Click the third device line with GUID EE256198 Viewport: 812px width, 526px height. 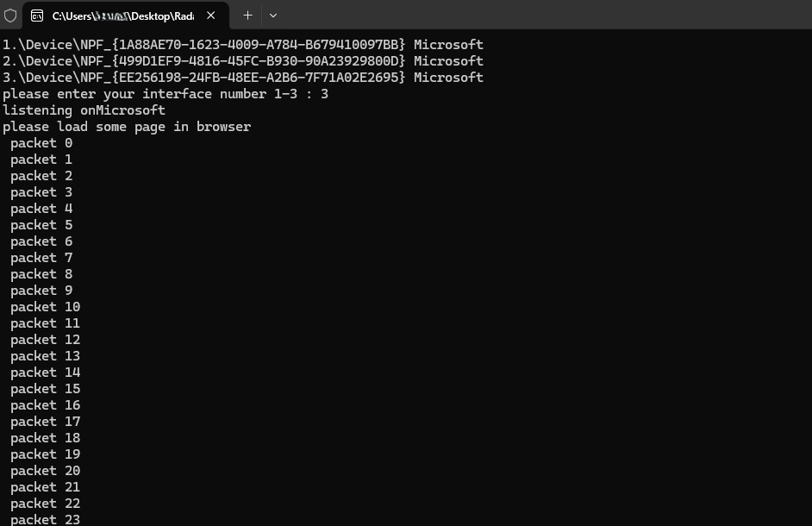pyautogui.click(x=243, y=78)
